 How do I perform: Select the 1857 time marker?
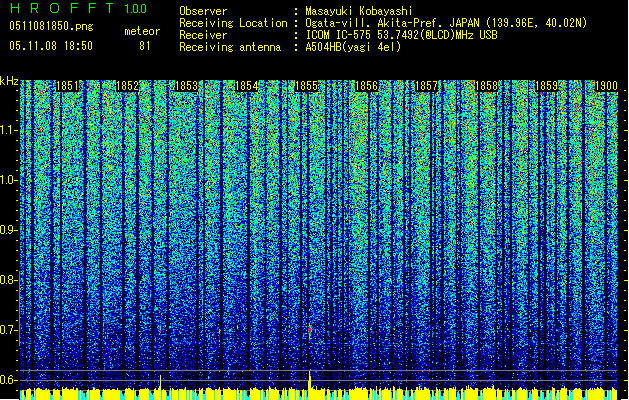(427, 87)
